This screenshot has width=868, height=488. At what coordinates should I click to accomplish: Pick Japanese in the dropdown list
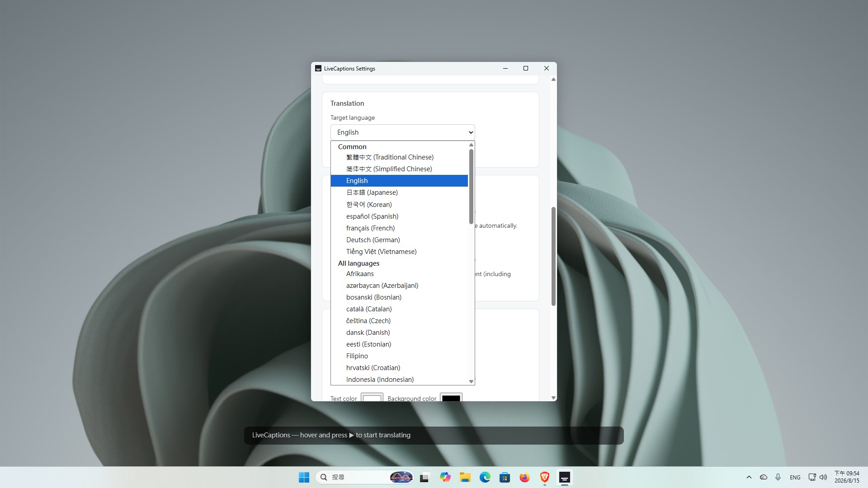click(x=399, y=192)
